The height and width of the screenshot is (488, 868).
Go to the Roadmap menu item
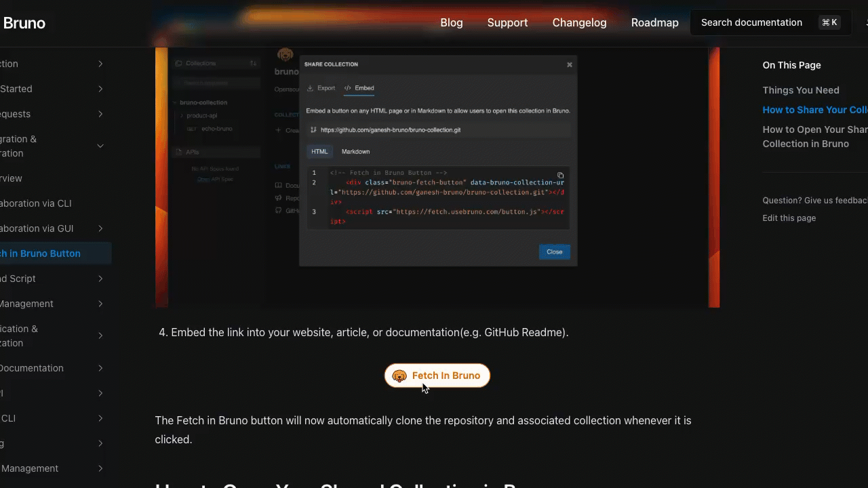point(654,22)
